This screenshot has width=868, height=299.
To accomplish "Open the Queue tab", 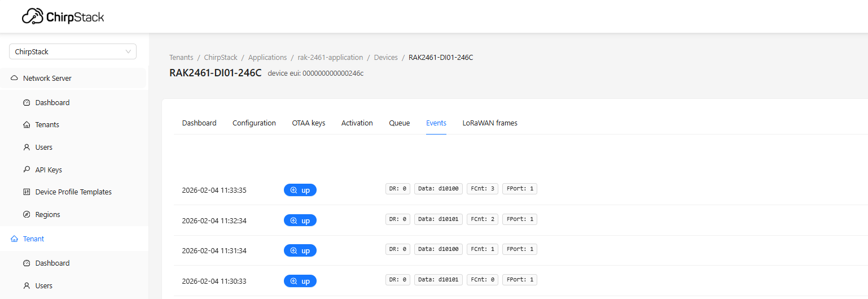I will 399,123.
